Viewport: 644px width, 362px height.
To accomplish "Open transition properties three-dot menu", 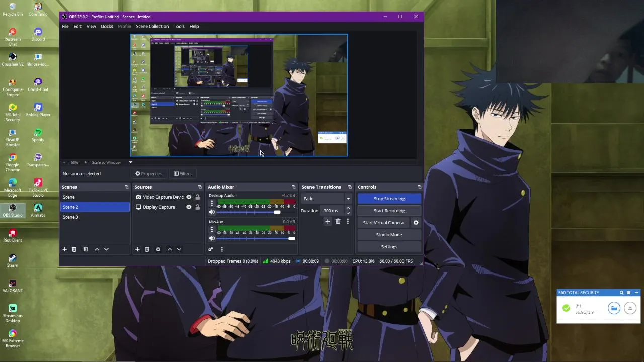I will coord(348,221).
